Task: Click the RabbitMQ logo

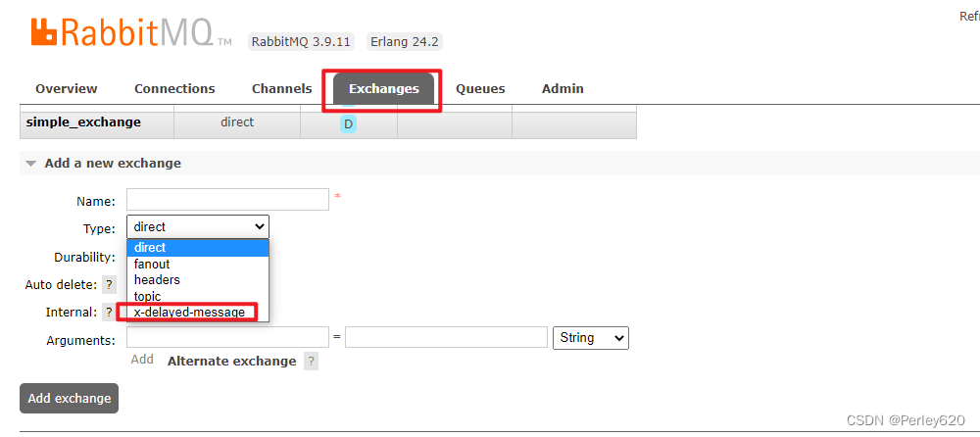Action: coord(130,32)
